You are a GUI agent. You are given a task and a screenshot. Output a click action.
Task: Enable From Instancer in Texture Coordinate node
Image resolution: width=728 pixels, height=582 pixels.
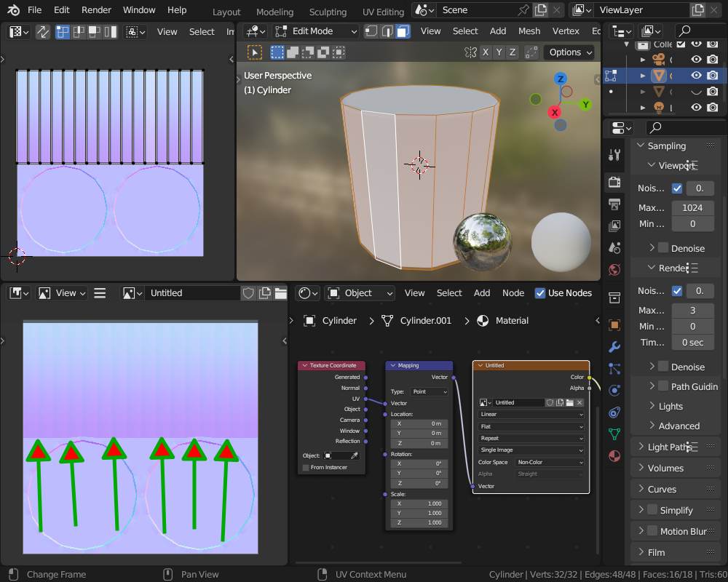tap(306, 467)
